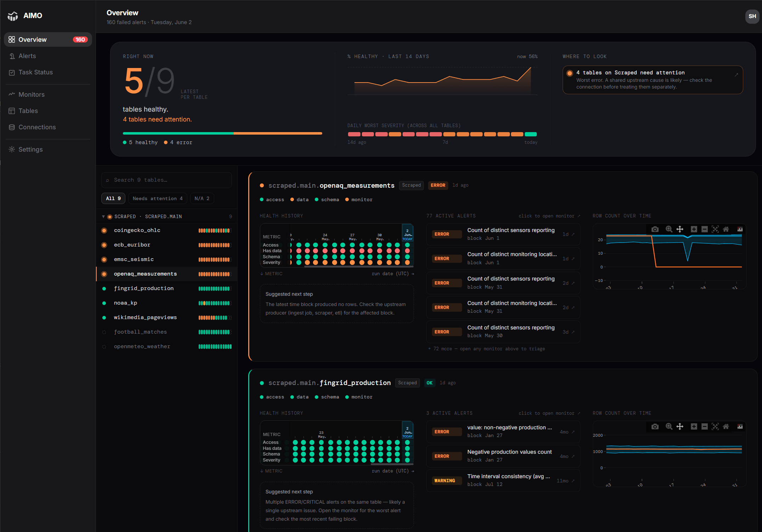Open sensors reporting alert block May 30
Screen dimensions: 762x532
coord(503,332)
